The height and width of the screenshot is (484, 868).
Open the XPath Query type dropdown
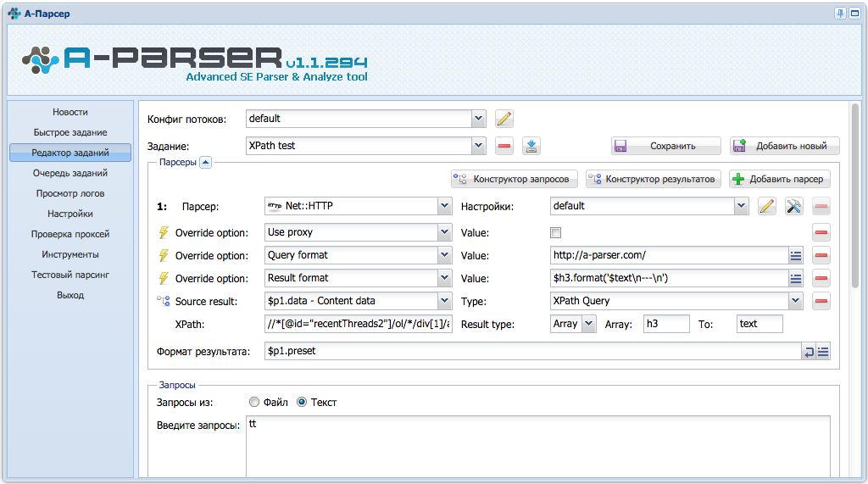(x=795, y=301)
